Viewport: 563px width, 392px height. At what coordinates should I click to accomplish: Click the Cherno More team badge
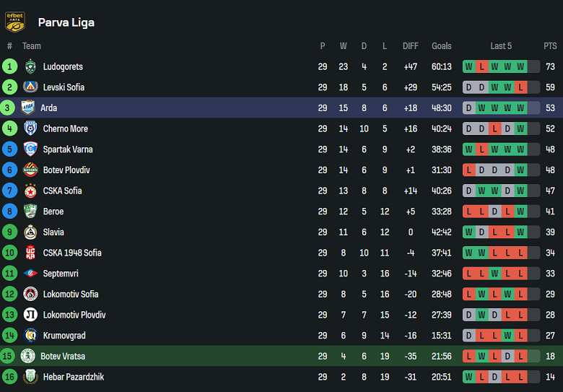pyautogui.click(x=30, y=129)
